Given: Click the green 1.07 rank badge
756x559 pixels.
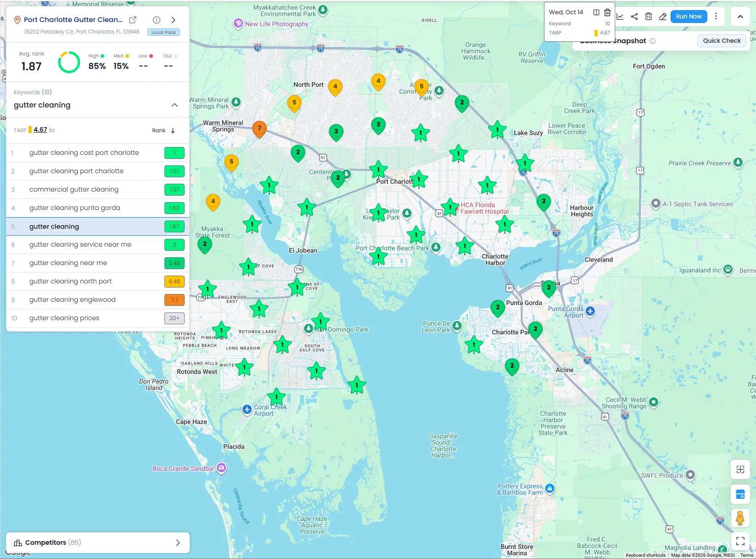Looking at the screenshot, I should [x=175, y=171].
